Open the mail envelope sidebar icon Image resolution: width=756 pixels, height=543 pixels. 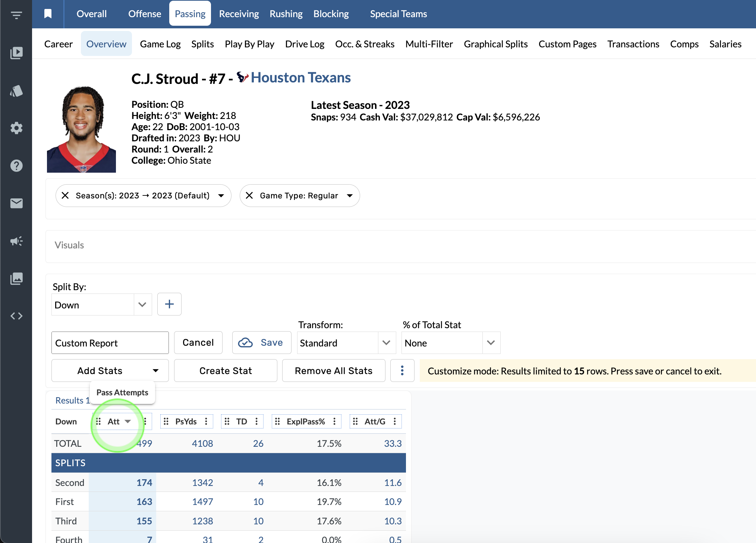[16, 203]
